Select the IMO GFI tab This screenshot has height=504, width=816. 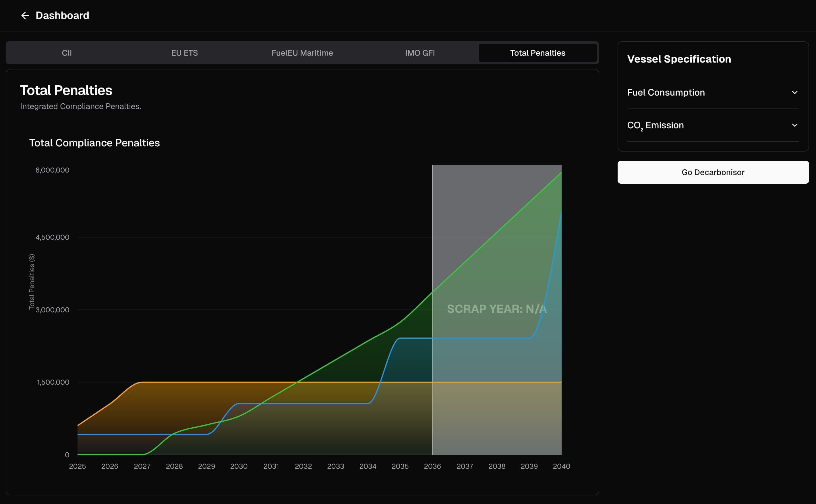tap(420, 53)
